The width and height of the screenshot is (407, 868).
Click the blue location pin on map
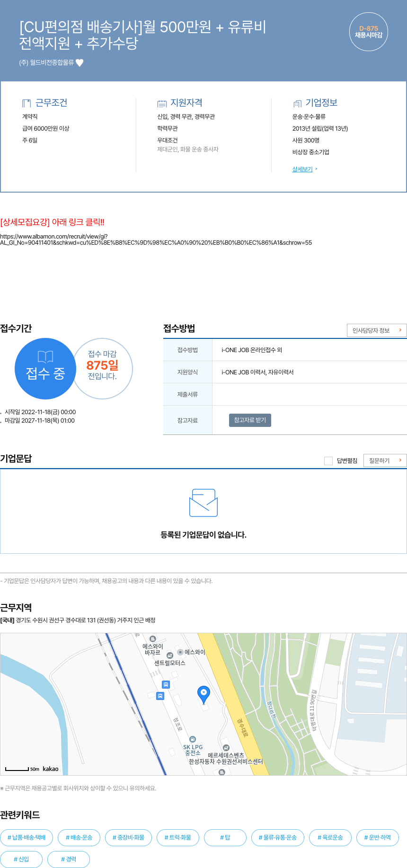203,694
